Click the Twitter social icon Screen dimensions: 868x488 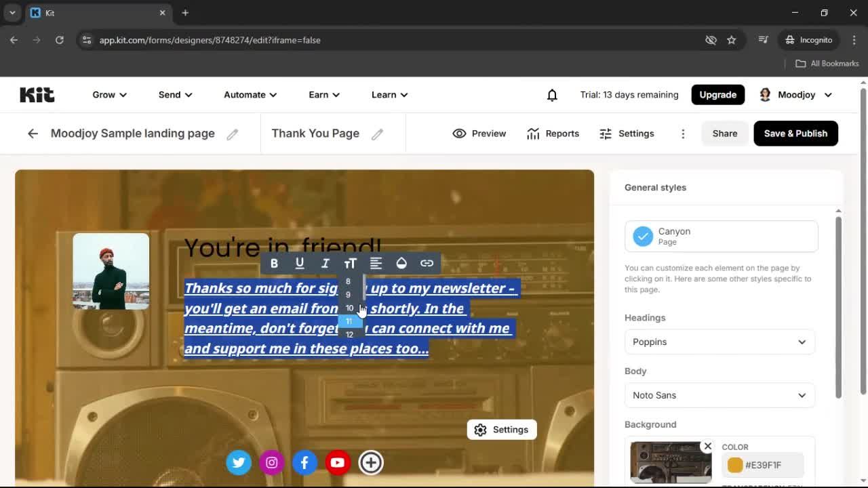point(239,462)
